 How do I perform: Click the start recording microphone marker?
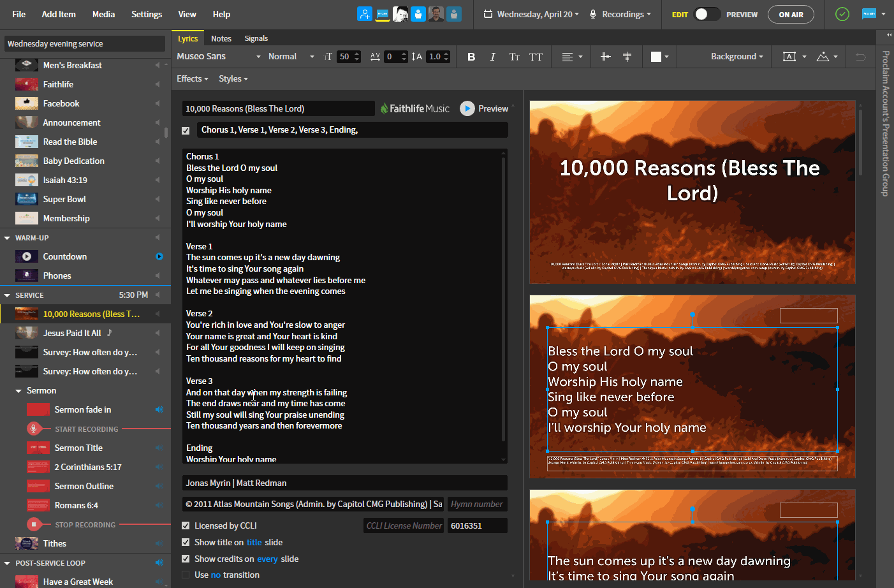pyautogui.click(x=34, y=429)
